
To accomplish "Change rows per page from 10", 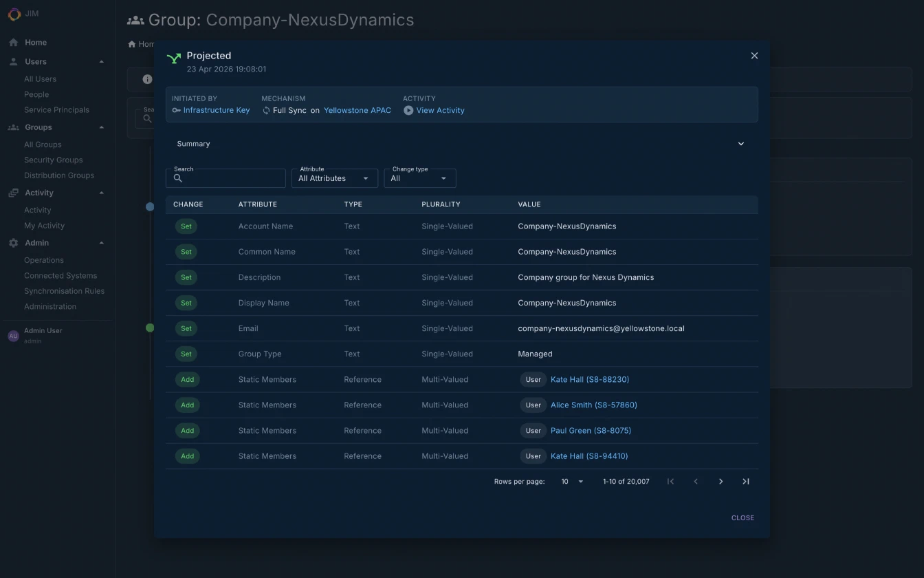I will tap(571, 481).
